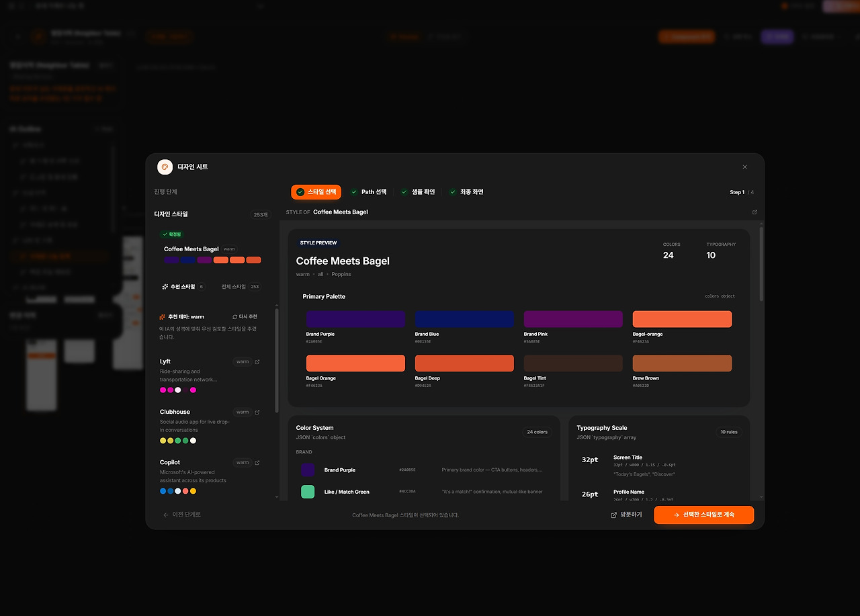Click the open-in-new icon beside STYLE OF header

tap(755, 212)
